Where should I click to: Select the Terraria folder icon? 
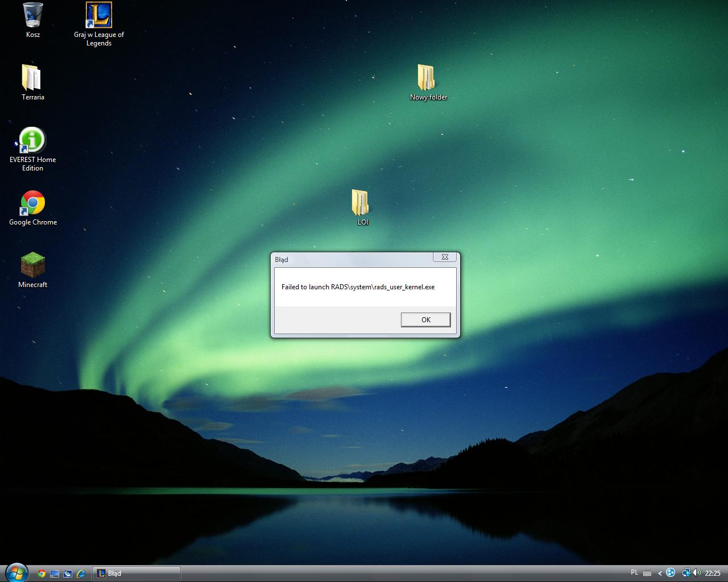click(33, 82)
